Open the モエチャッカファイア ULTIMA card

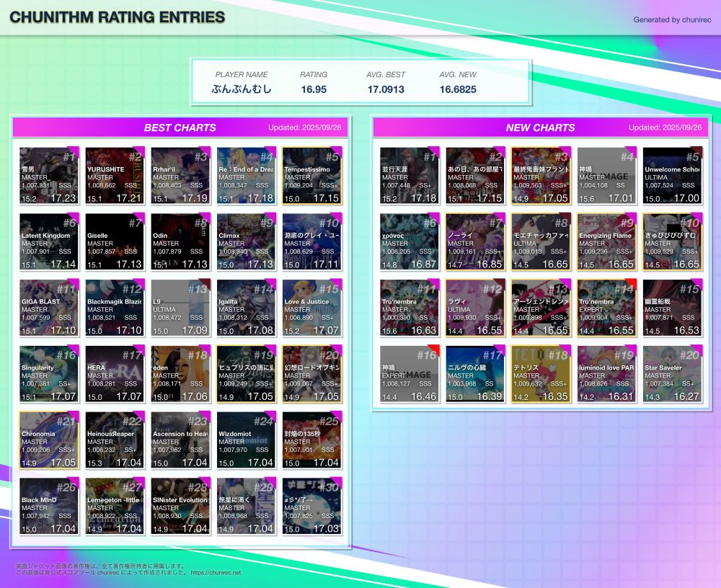click(541, 242)
